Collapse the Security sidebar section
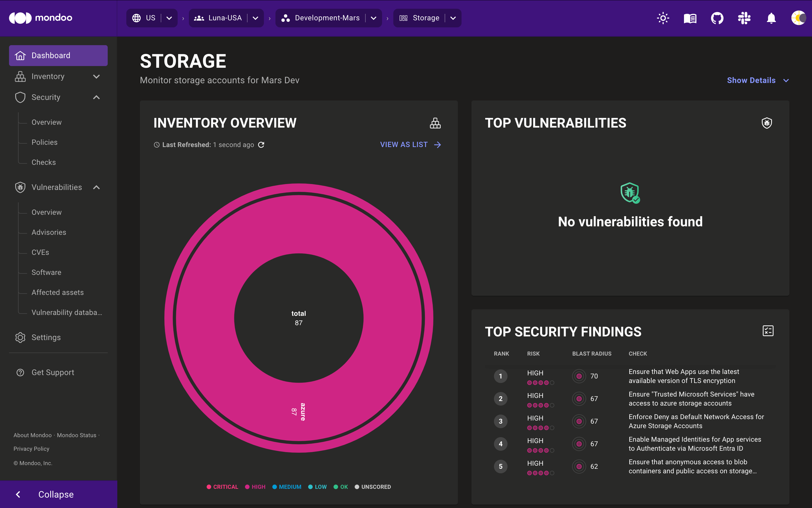This screenshot has width=812, height=508. pos(96,97)
